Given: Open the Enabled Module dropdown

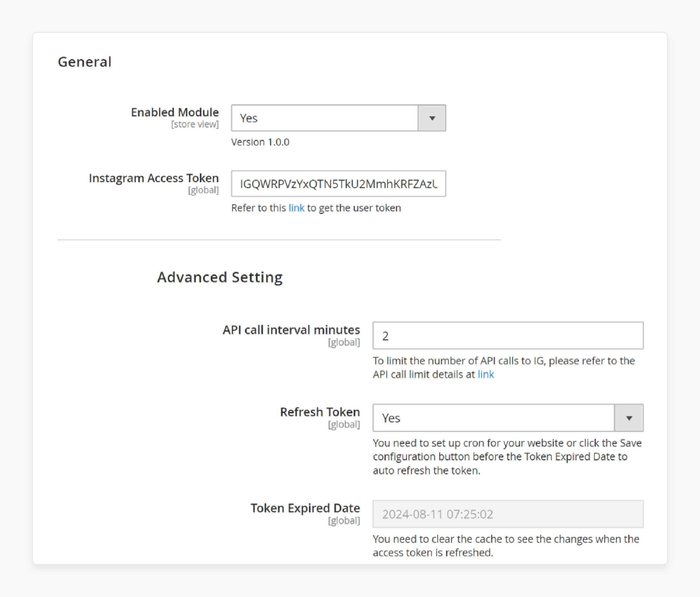Looking at the screenshot, I should (x=338, y=118).
